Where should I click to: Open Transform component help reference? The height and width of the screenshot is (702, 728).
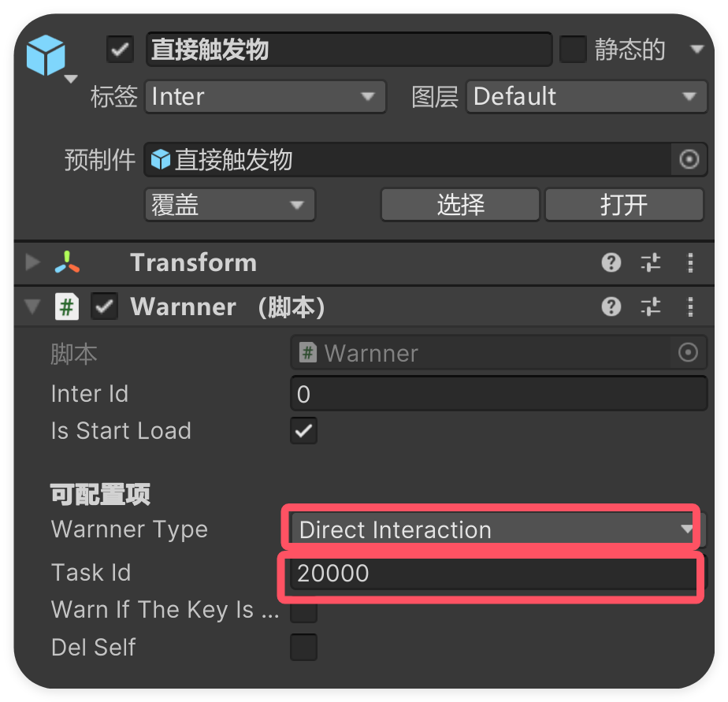(x=611, y=262)
